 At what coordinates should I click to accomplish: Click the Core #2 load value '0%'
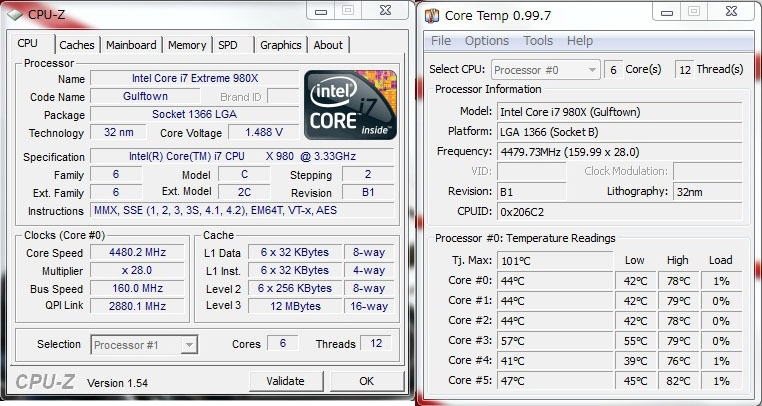click(721, 321)
